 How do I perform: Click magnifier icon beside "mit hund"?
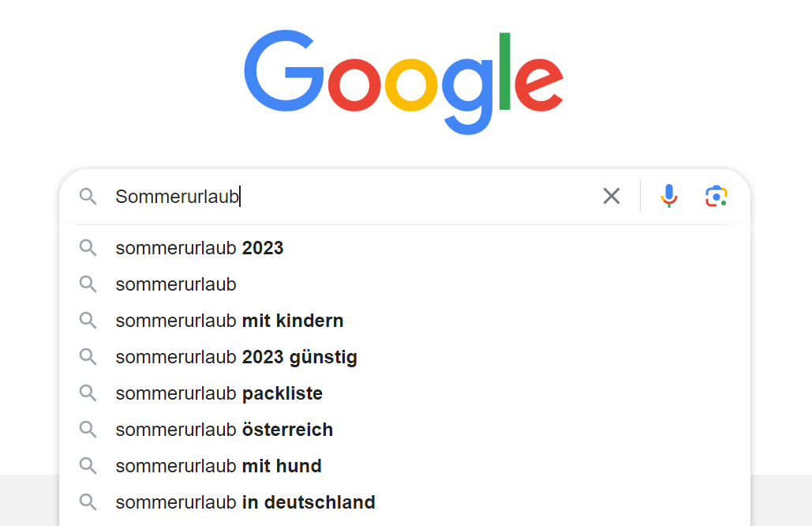pos(88,466)
